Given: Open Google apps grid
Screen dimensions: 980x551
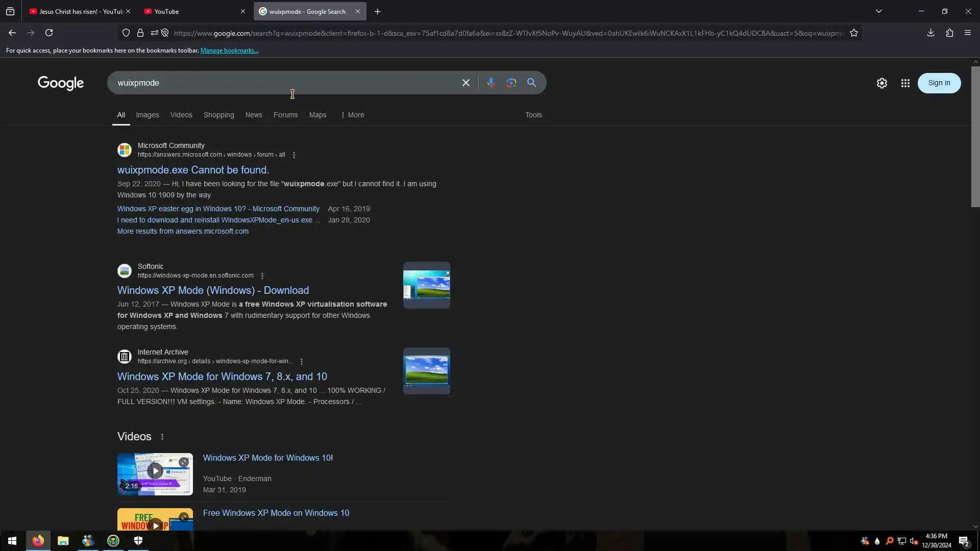Looking at the screenshot, I should (905, 83).
